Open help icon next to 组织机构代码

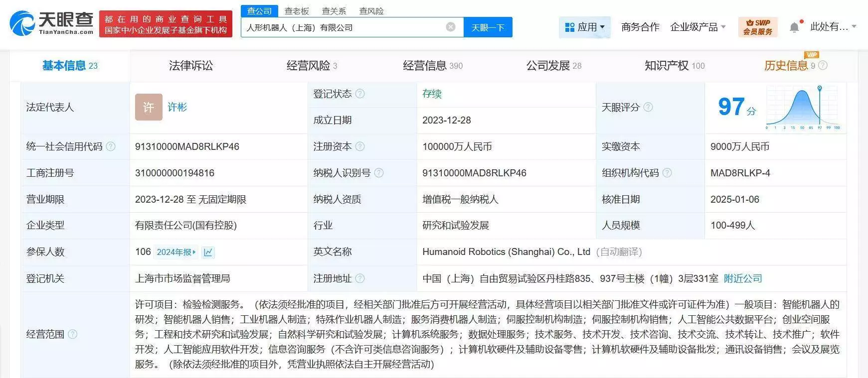[667, 173]
